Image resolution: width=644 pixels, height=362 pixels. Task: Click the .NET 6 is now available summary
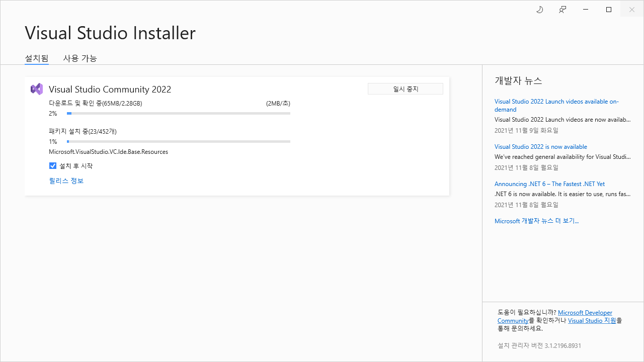562,194
